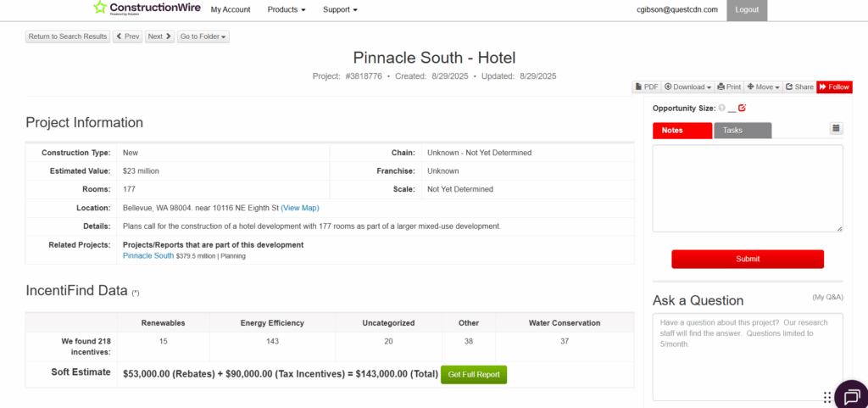Click the Opportunity Size help icon
Viewport: 868px width, 408px height.
pyautogui.click(x=722, y=108)
